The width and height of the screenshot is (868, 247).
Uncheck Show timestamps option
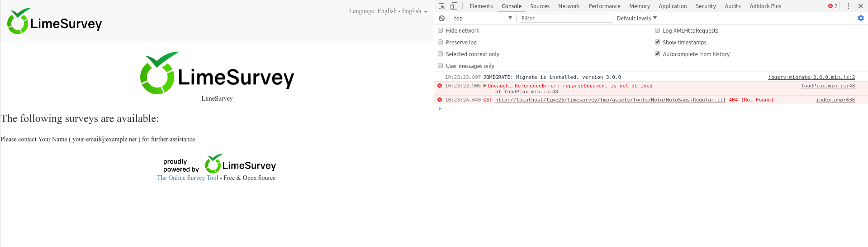pyautogui.click(x=657, y=42)
